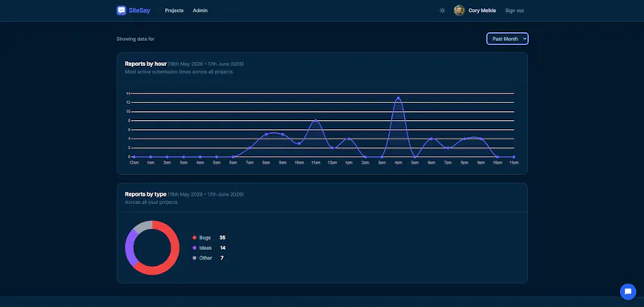Viewport: 644px width, 307px height.
Task: Open the chat widget bubble icon
Action: [628, 292]
